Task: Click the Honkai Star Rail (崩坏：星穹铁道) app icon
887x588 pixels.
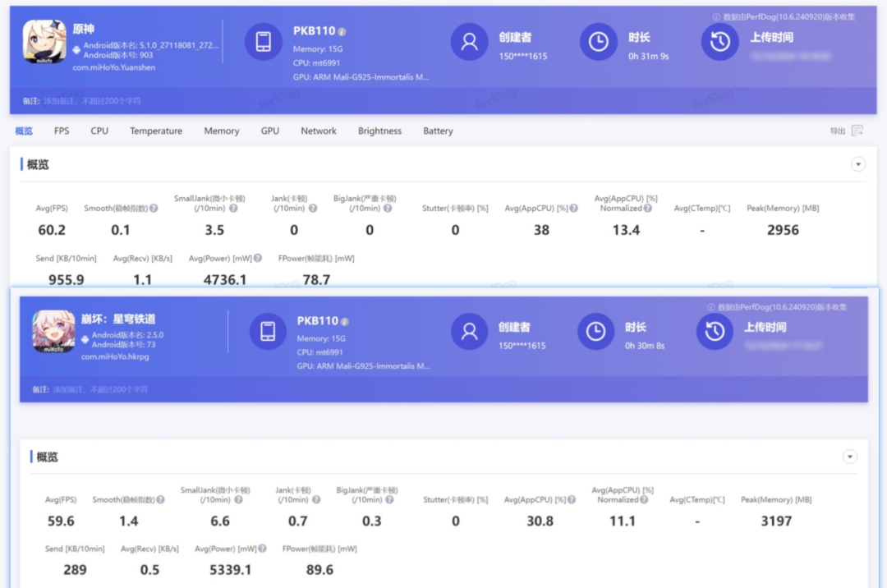Action: pyautogui.click(x=53, y=332)
